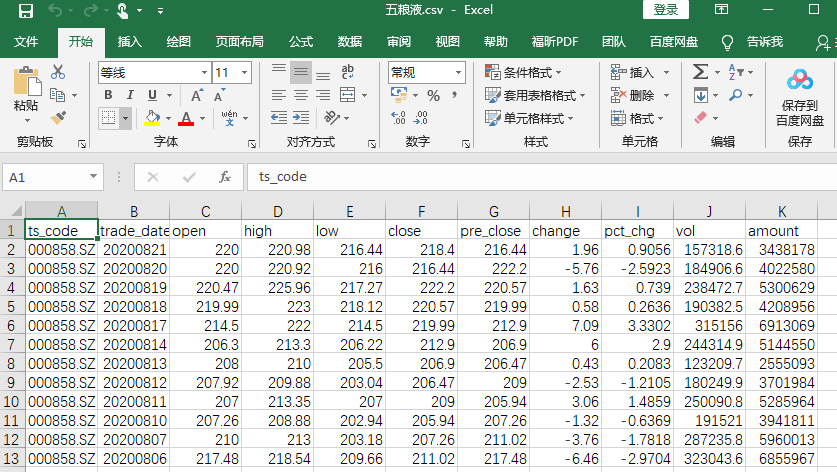Screen dimensions: 837x472
Task: Apply the cell borders icon
Action: pos(109,118)
